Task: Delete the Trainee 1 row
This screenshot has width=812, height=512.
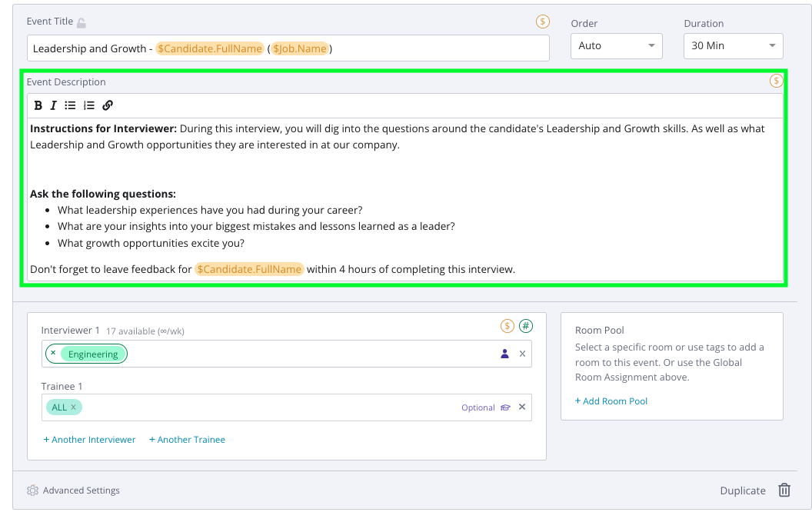Action: [x=522, y=407]
